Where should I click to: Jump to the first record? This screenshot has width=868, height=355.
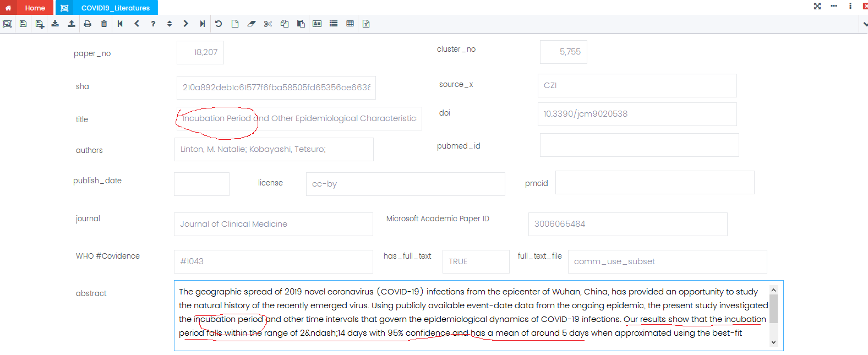coord(120,24)
